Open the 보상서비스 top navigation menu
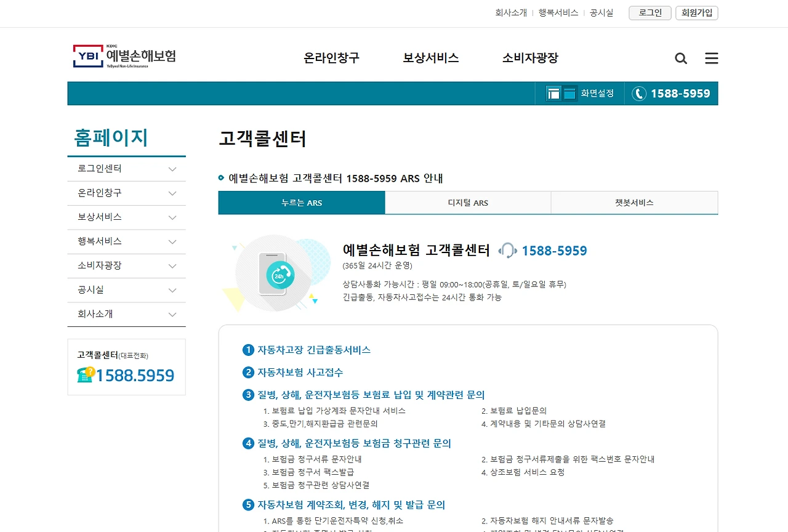Image resolution: width=788 pixels, height=532 pixels. point(431,58)
